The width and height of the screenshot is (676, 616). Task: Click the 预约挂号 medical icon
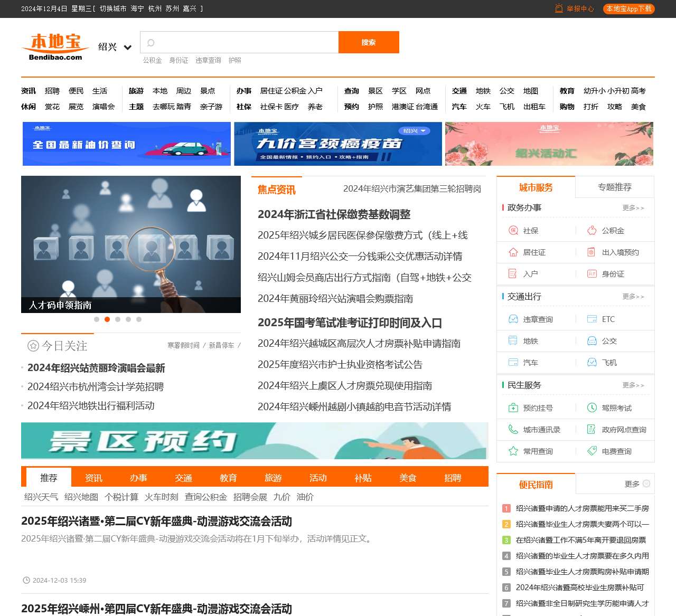coord(513,408)
